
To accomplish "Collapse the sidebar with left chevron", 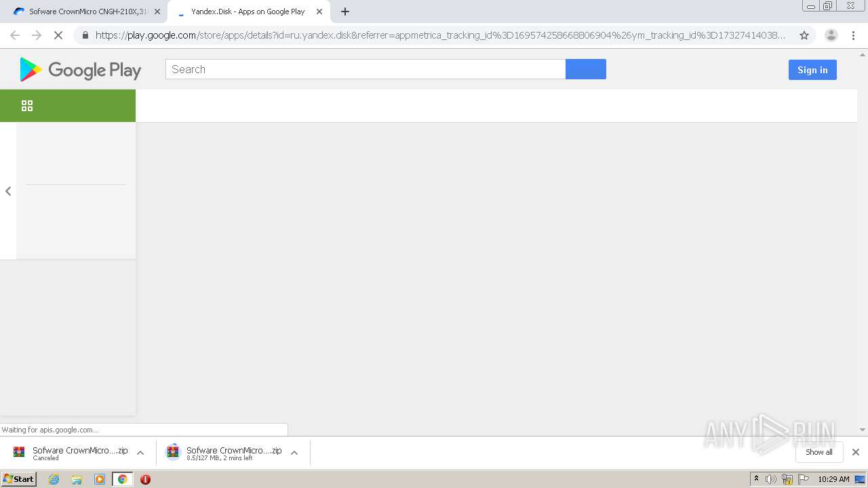I will tap(8, 191).
